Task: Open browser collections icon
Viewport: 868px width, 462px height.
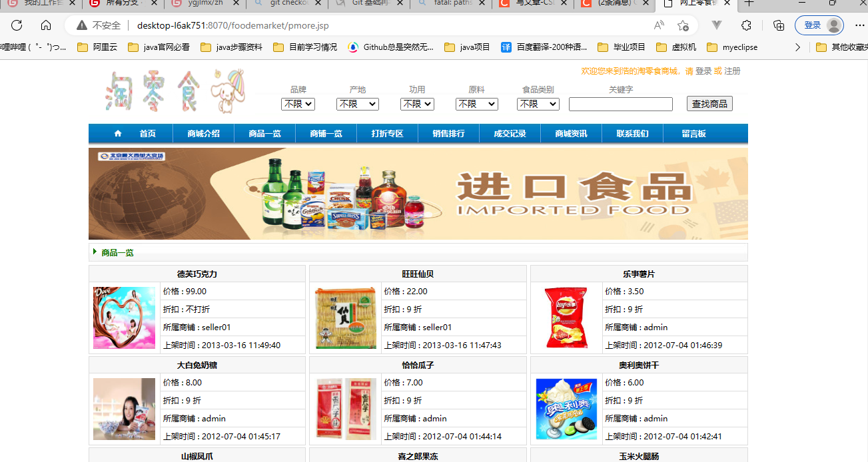Action: coord(778,25)
